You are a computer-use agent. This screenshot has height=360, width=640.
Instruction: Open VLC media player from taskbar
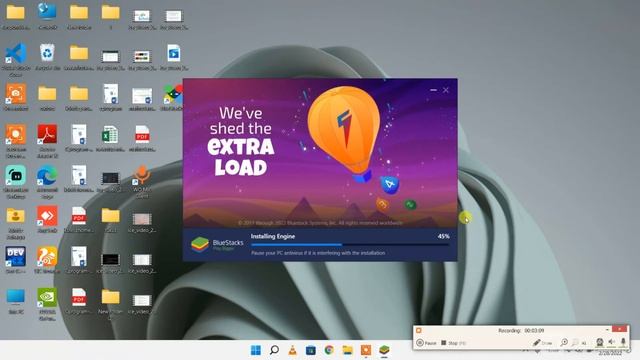[x=293, y=350]
